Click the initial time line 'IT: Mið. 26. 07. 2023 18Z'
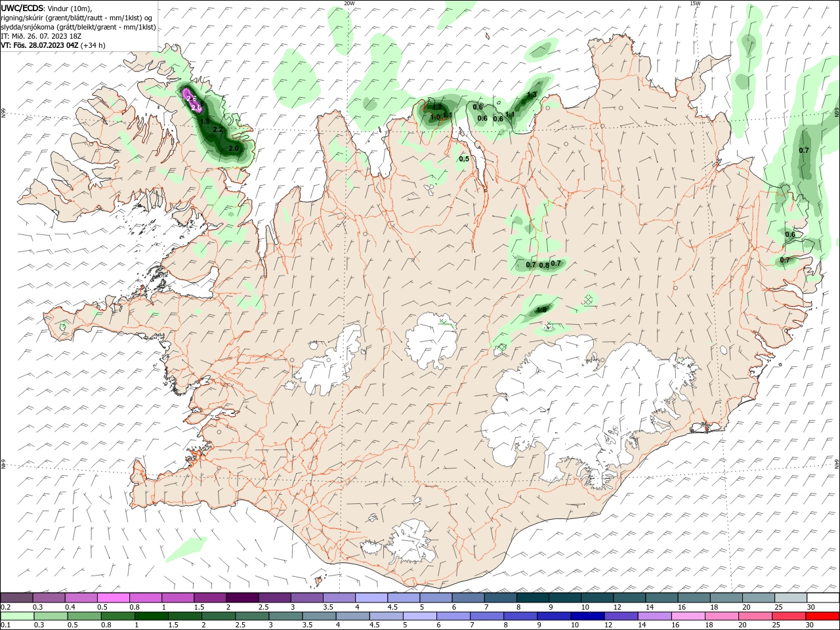The width and height of the screenshot is (840, 630). pyautogui.click(x=41, y=36)
